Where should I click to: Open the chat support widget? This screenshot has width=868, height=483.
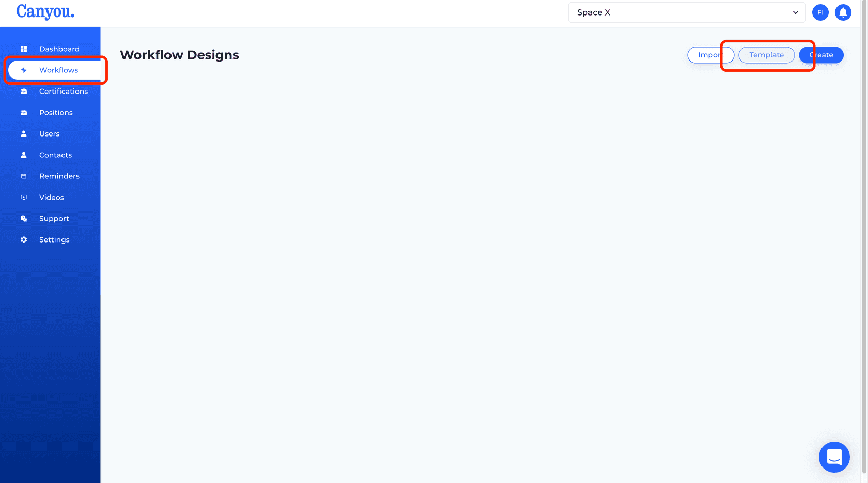(x=834, y=457)
